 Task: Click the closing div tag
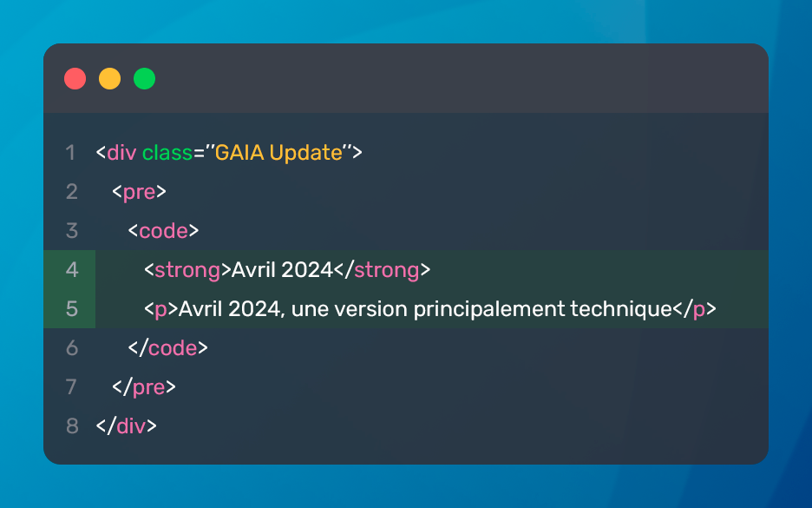(x=126, y=426)
